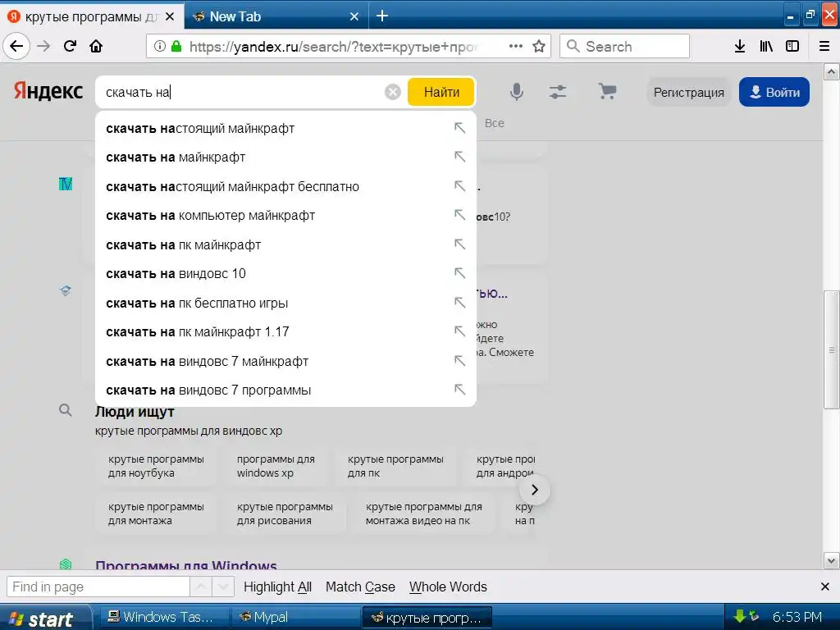Open related search программы для windows xp
This screenshot has width=840, height=630.
[276, 466]
